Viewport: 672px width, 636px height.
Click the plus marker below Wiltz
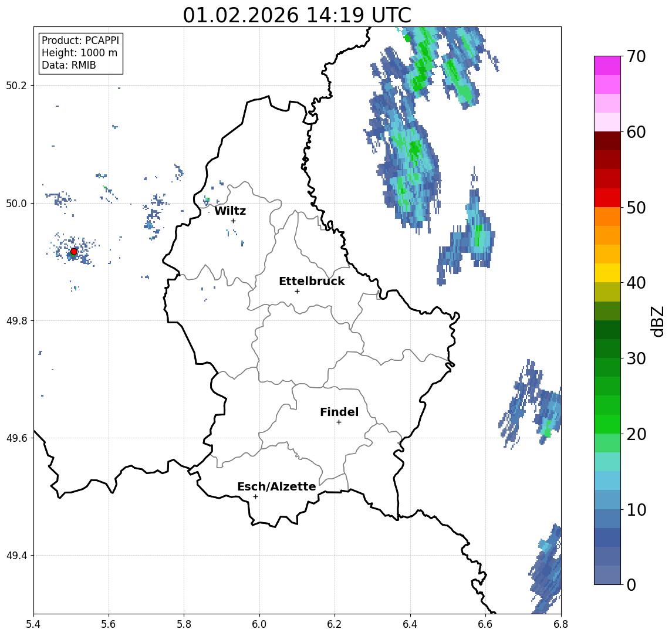233,221
